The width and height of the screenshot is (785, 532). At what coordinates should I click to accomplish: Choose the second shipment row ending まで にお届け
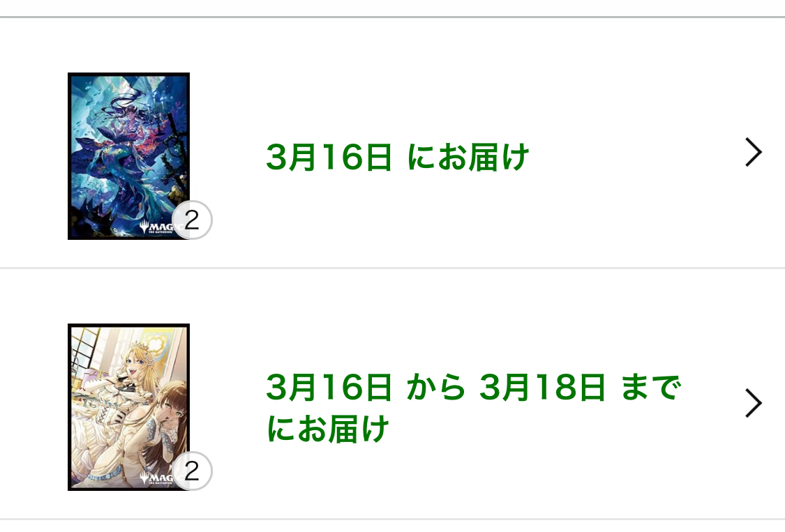pos(392,394)
